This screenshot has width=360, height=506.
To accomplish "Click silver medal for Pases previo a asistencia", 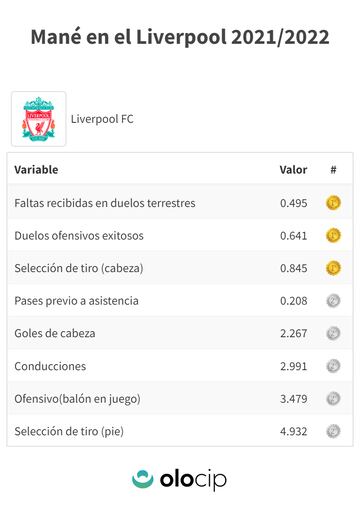I will 333,301.
